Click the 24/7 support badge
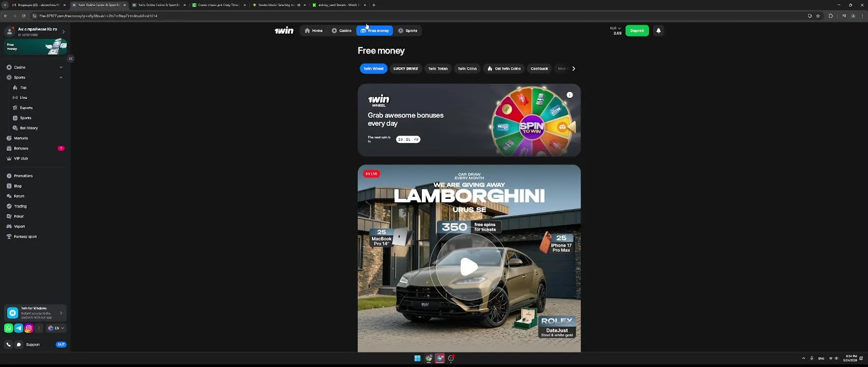 point(61,345)
